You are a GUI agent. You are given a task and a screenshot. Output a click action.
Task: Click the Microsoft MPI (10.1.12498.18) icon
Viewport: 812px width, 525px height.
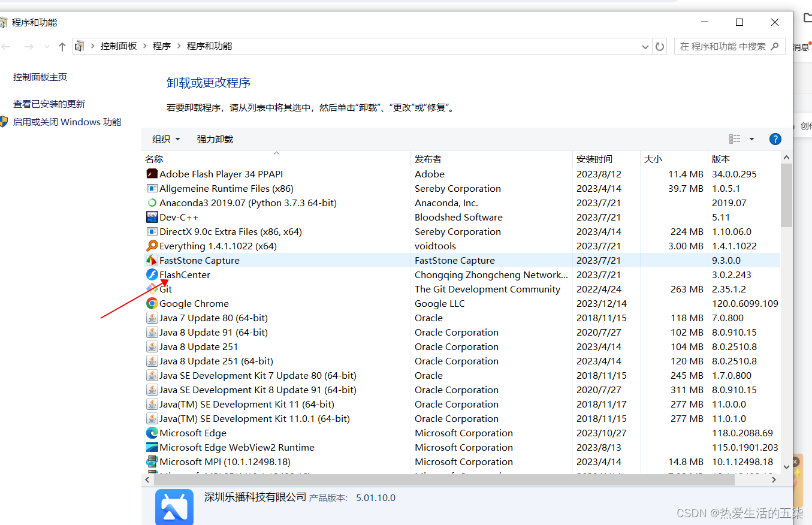(152, 461)
